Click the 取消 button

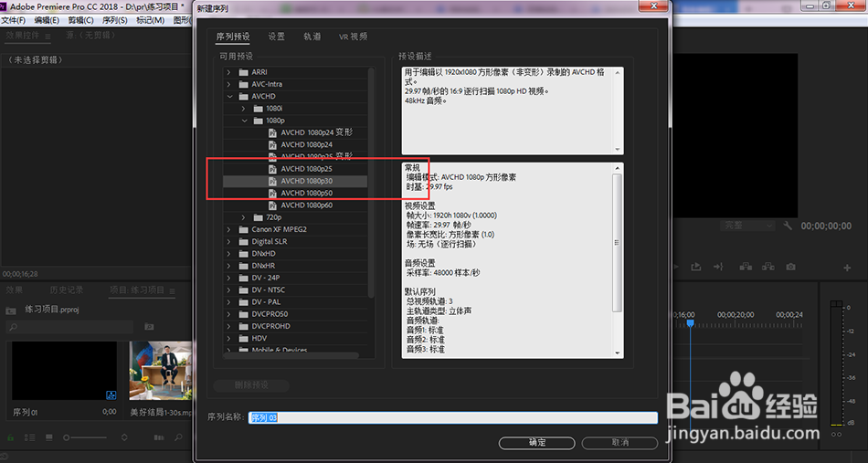point(620,443)
